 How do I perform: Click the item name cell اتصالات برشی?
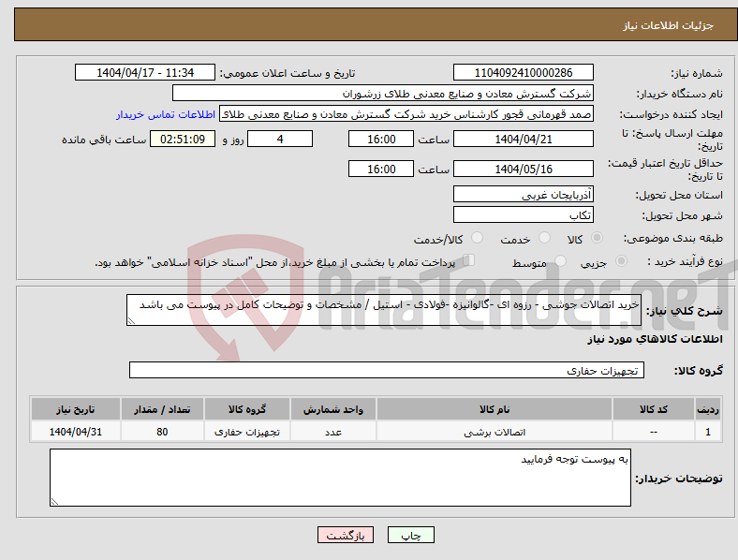494,432
